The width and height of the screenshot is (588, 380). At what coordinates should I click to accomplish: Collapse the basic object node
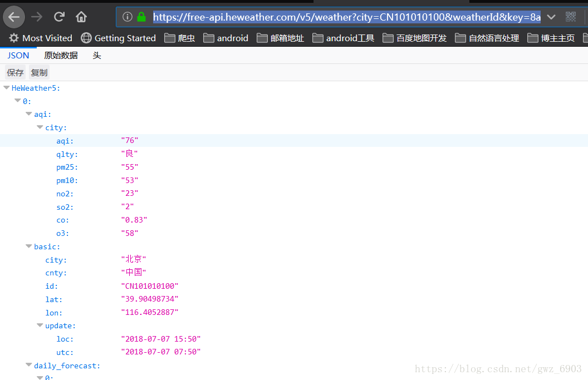29,246
